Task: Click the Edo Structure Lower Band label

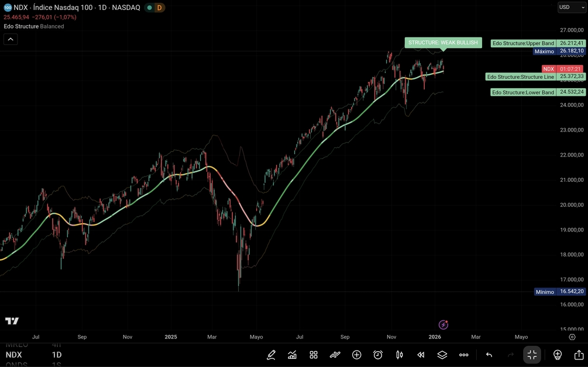Action: point(538,92)
